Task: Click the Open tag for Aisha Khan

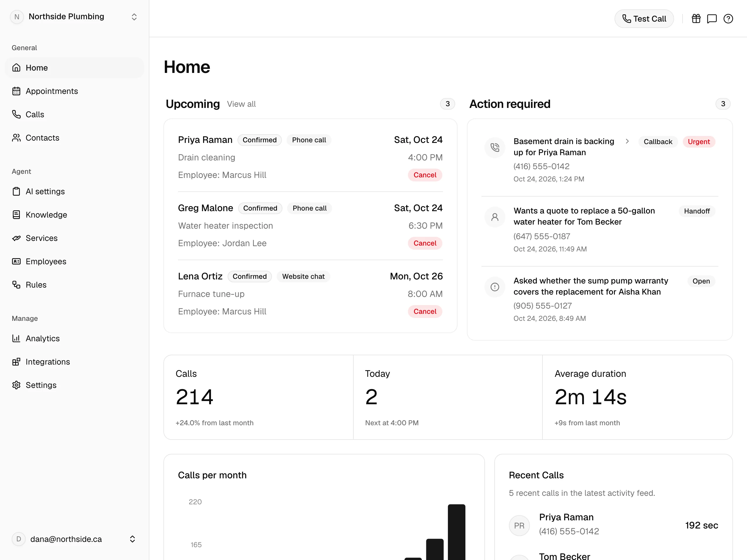Action: pyautogui.click(x=701, y=281)
